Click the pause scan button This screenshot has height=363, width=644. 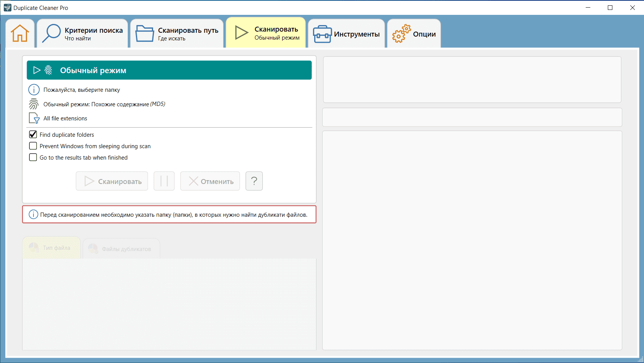(164, 181)
